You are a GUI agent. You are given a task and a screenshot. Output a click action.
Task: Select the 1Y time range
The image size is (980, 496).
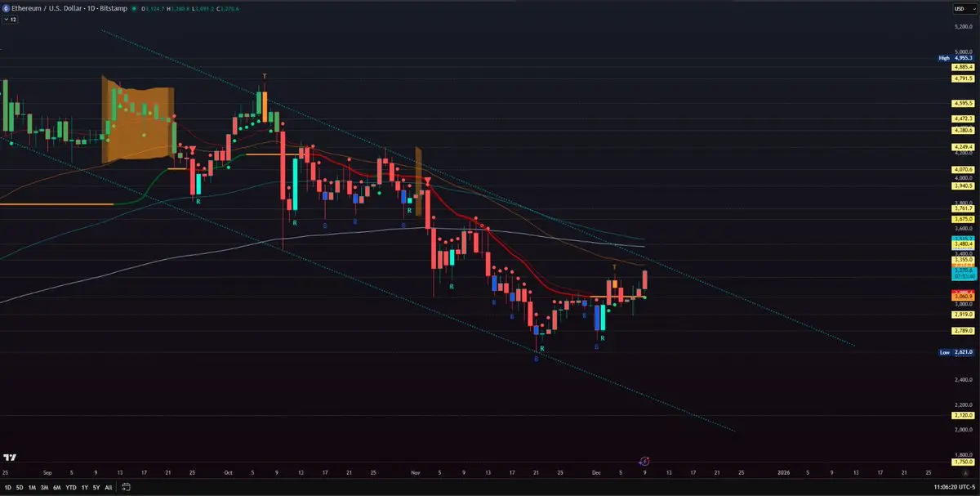84,488
